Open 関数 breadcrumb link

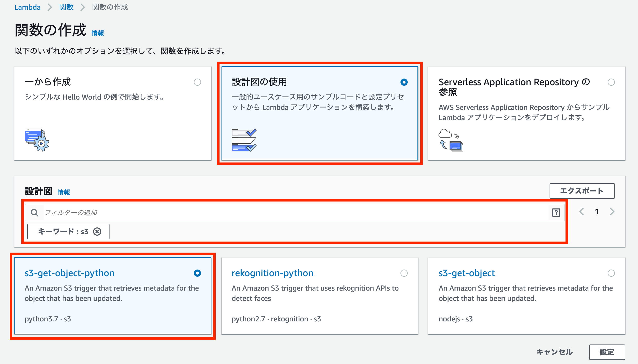tap(66, 7)
